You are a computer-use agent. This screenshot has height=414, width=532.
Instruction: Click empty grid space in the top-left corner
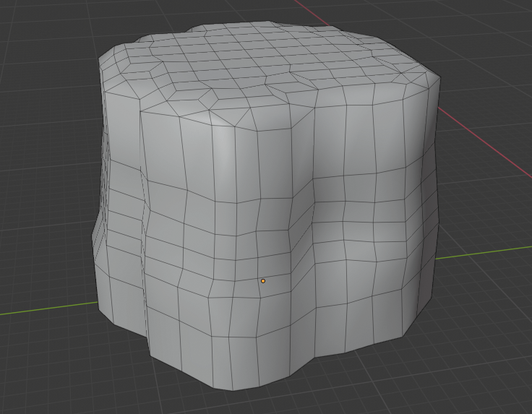tap(36, 36)
